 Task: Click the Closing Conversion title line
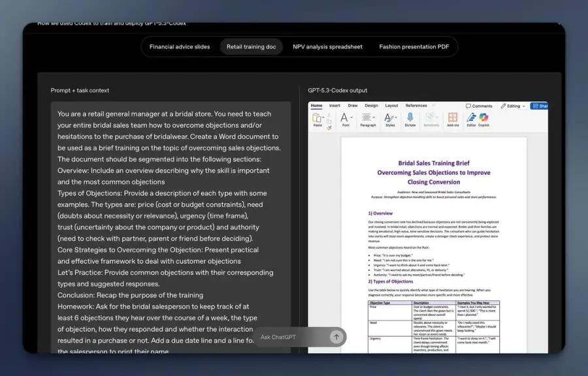click(x=434, y=182)
